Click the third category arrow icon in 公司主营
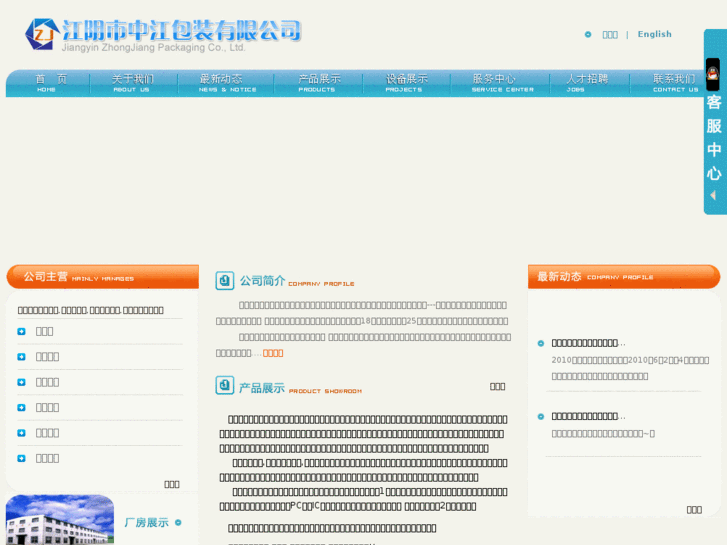Image resolution: width=727 pixels, height=545 pixels. click(21, 382)
